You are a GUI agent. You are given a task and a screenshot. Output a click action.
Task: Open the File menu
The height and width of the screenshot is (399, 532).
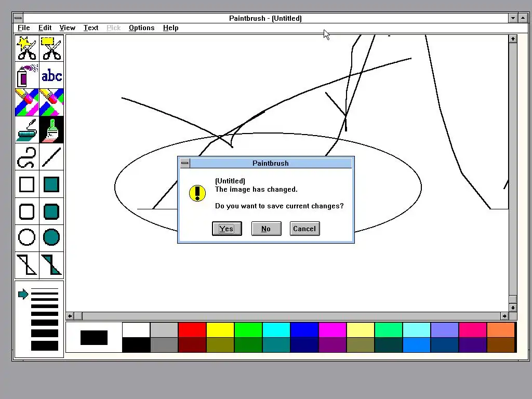(24, 28)
